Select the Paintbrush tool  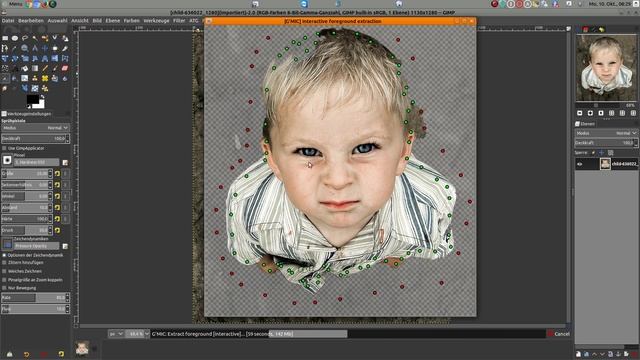(x=55, y=68)
